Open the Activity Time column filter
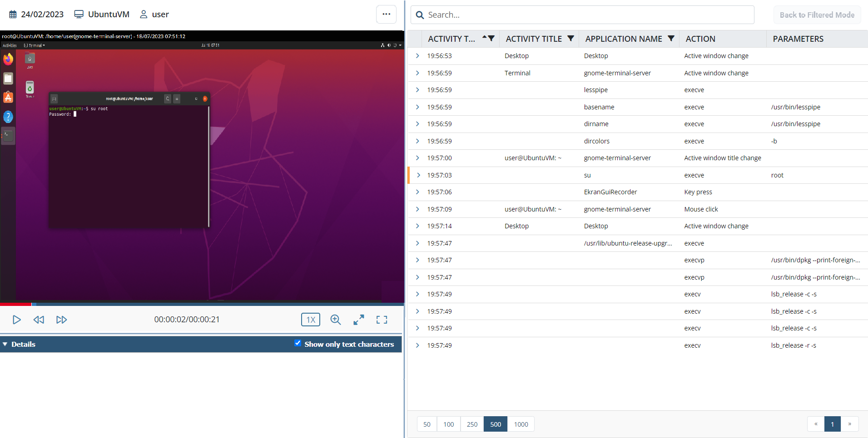868x438 pixels. 491,39
